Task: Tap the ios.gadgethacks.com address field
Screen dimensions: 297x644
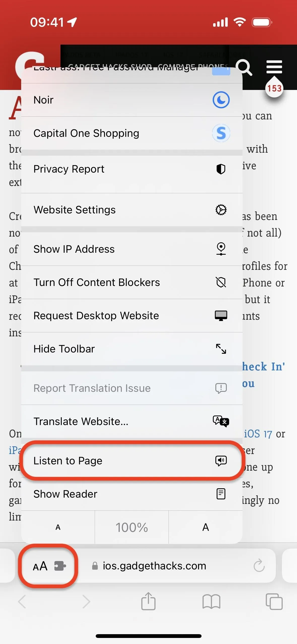Action: tap(154, 566)
